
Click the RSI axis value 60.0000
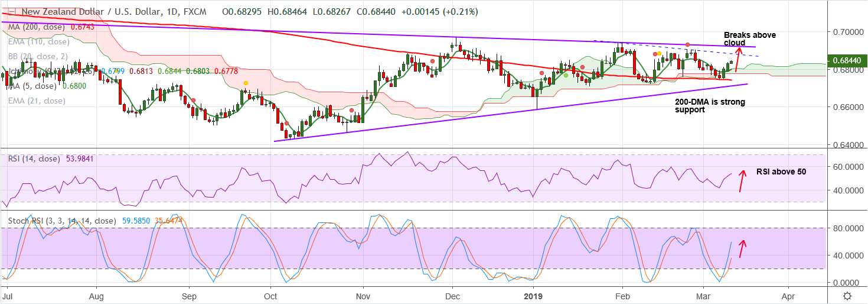[x=848, y=167]
